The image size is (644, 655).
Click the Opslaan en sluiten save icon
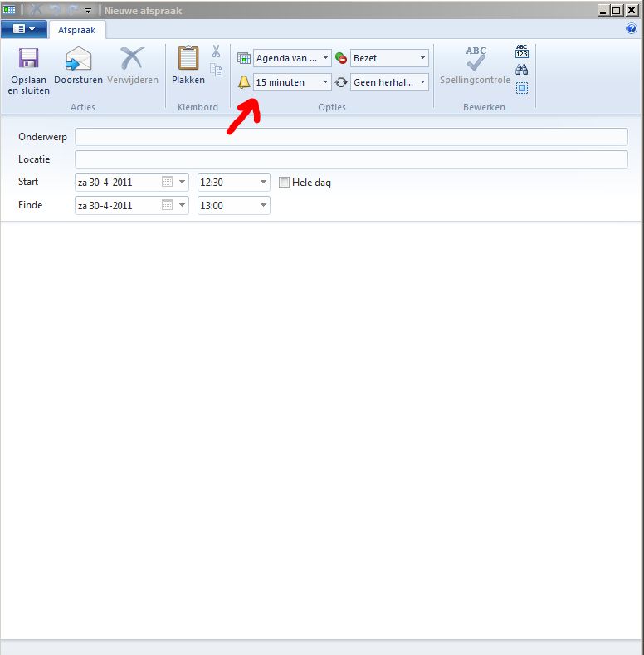(x=29, y=61)
